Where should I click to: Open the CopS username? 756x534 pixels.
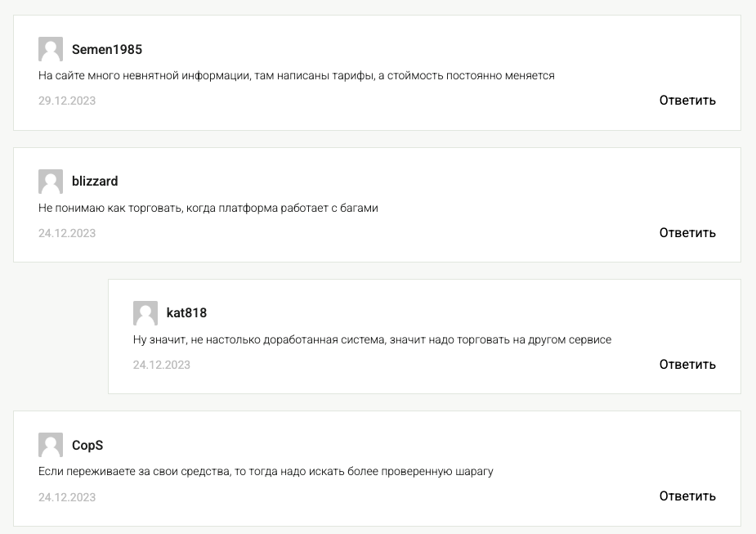click(87, 445)
